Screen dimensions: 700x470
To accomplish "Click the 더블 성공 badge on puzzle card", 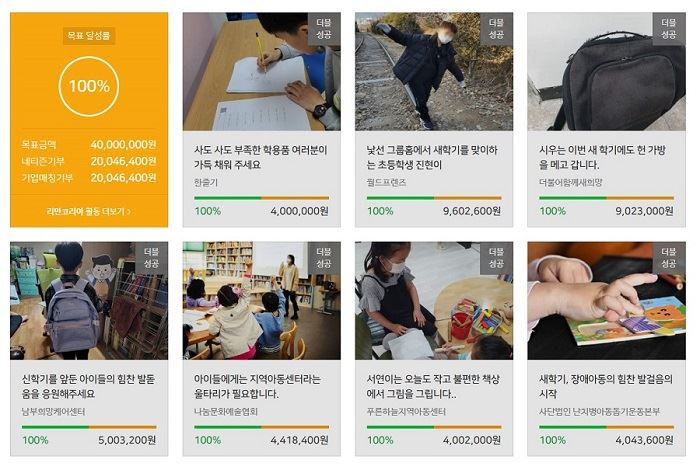I will [x=669, y=258].
